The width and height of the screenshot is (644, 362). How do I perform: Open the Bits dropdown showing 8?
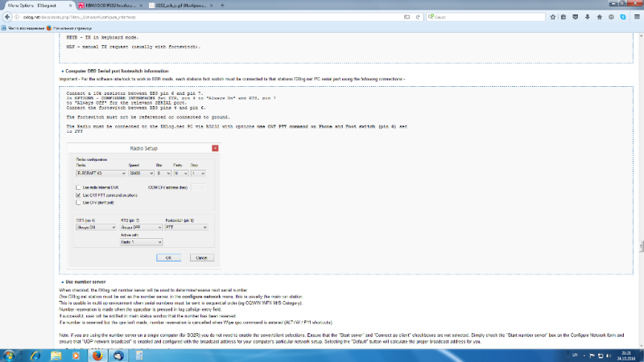[163, 174]
